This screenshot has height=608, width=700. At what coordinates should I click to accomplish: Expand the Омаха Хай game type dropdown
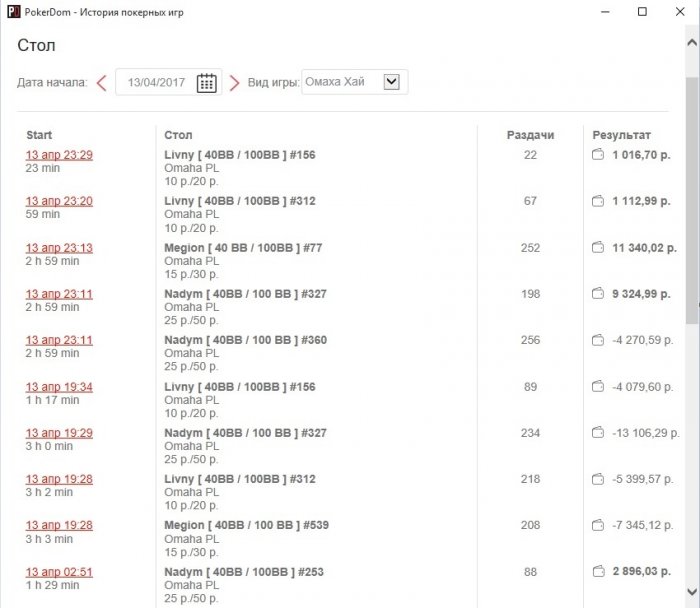click(x=391, y=83)
